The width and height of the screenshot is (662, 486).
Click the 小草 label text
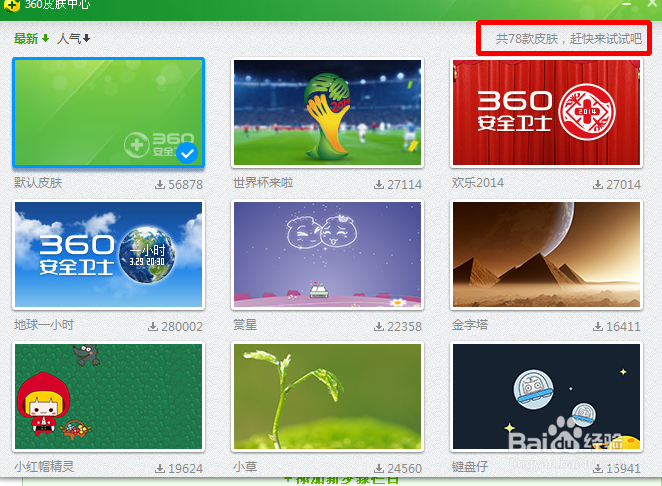[245, 467]
